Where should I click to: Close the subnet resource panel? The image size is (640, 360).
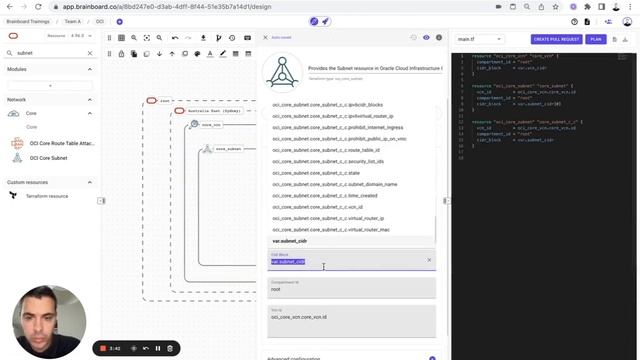pyautogui.click(x=265, y=38)
